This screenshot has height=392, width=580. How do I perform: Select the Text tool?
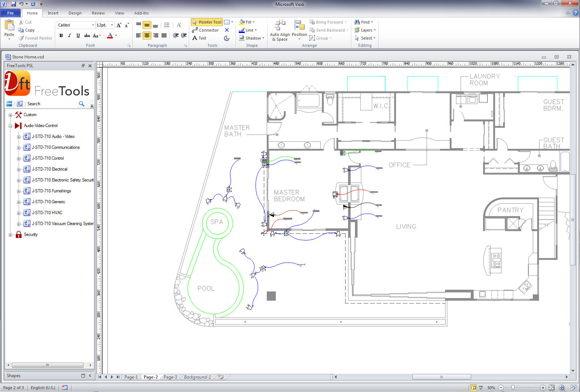(x=199, y=38)
